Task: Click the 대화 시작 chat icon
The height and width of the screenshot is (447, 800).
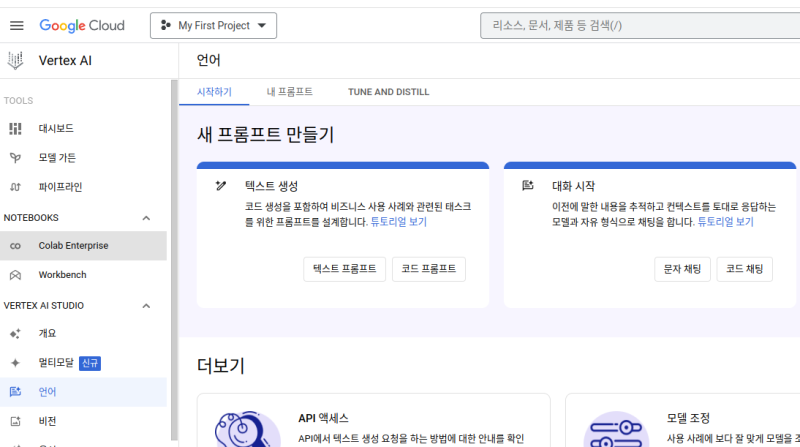Action: 528,186
